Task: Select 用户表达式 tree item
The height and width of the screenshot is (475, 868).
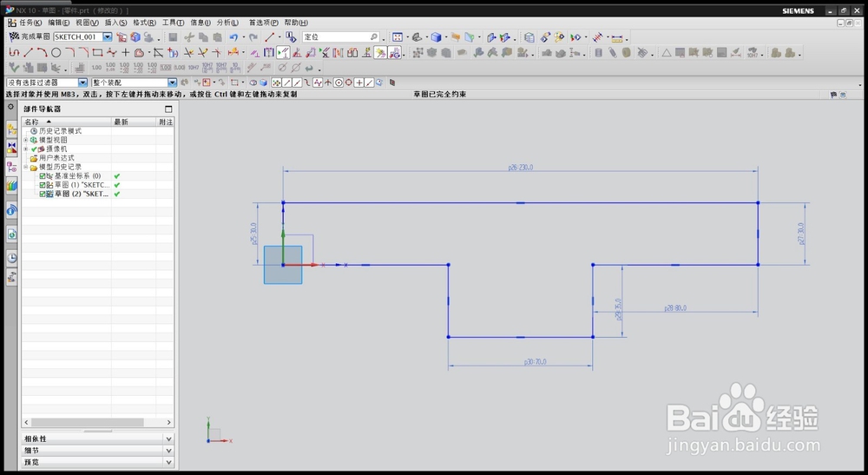Action: point(52,158)
